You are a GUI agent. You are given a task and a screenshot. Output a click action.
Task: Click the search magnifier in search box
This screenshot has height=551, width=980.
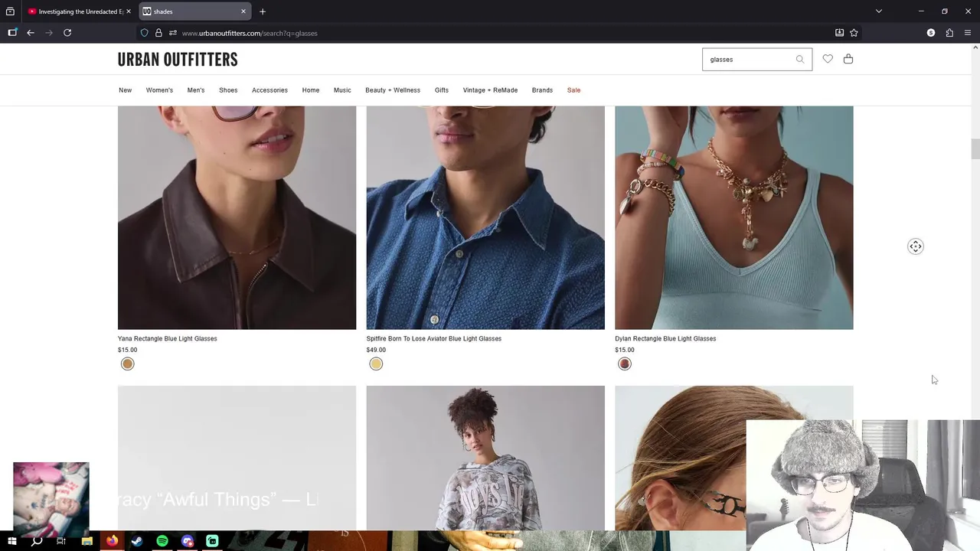(800, 59)
